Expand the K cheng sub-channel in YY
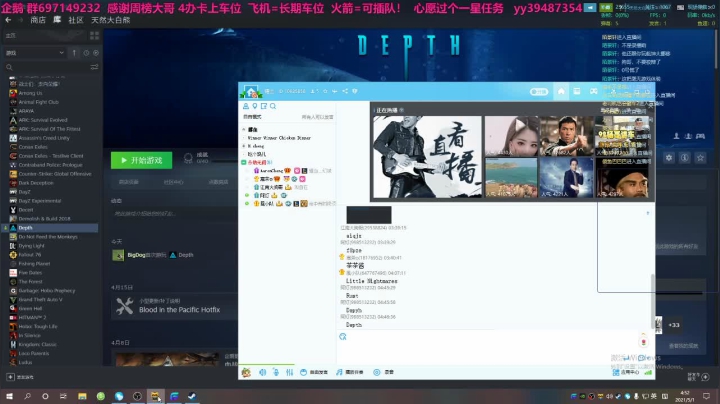Viewport: 720px width, 404px height. (x=244, y=146)
